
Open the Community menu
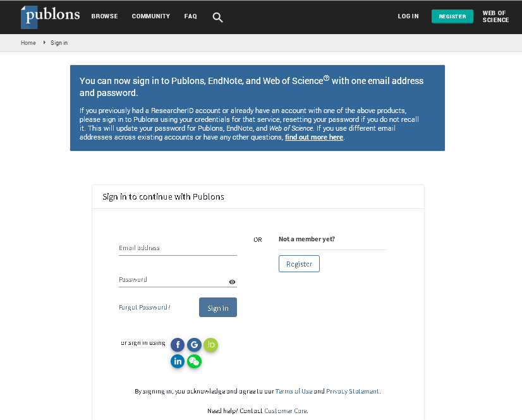(151, 16)
